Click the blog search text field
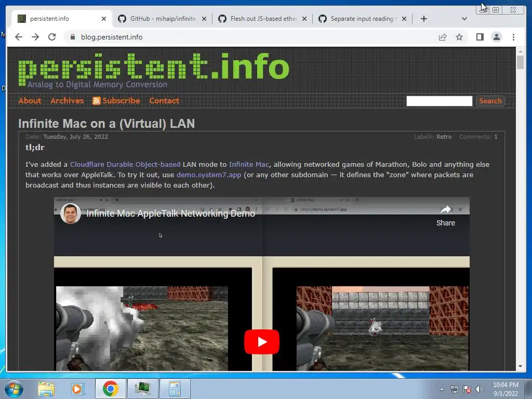This screenshot has height=399, width=532. 439,101
